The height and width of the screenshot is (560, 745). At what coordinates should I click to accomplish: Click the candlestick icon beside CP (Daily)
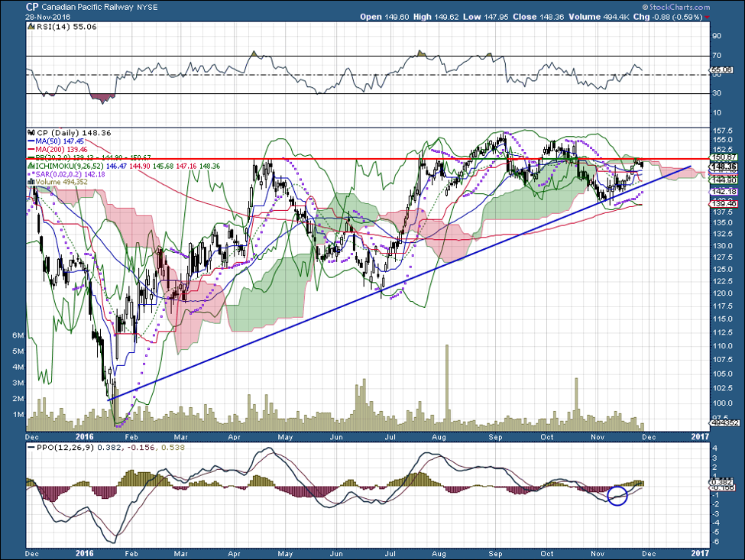coord(31,133)
